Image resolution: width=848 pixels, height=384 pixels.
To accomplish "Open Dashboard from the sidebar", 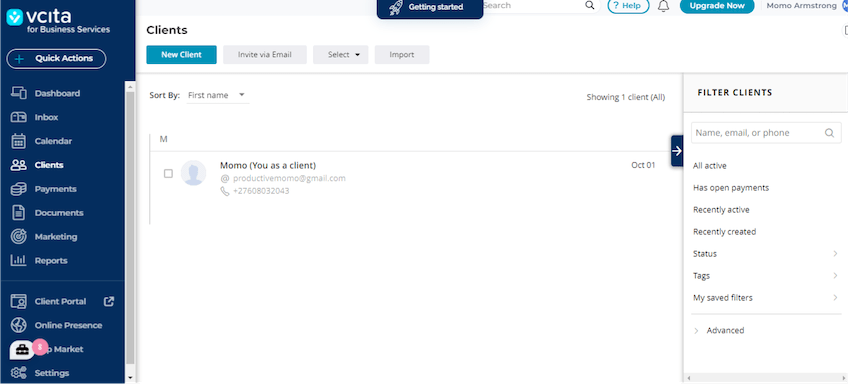I will coord(57,93).
